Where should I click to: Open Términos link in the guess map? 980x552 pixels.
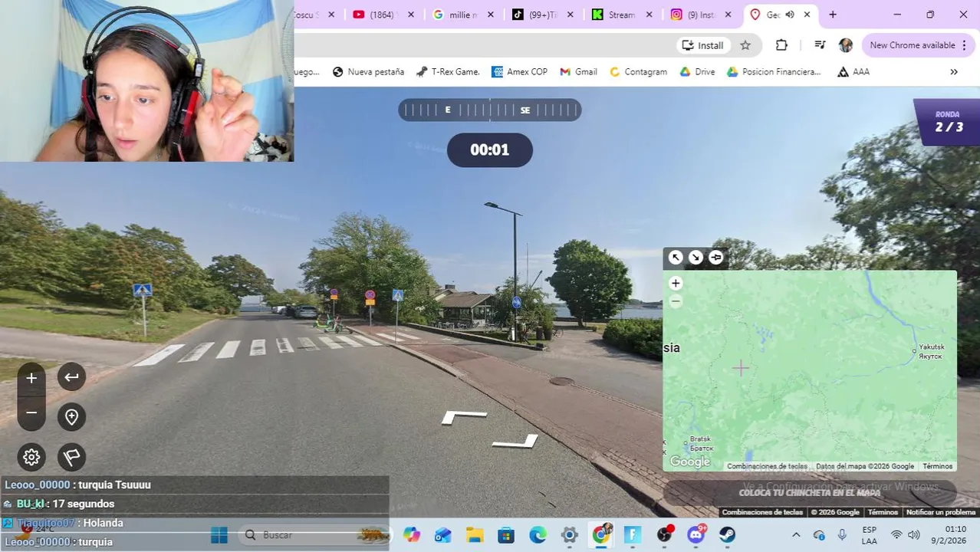click(937, 466)
